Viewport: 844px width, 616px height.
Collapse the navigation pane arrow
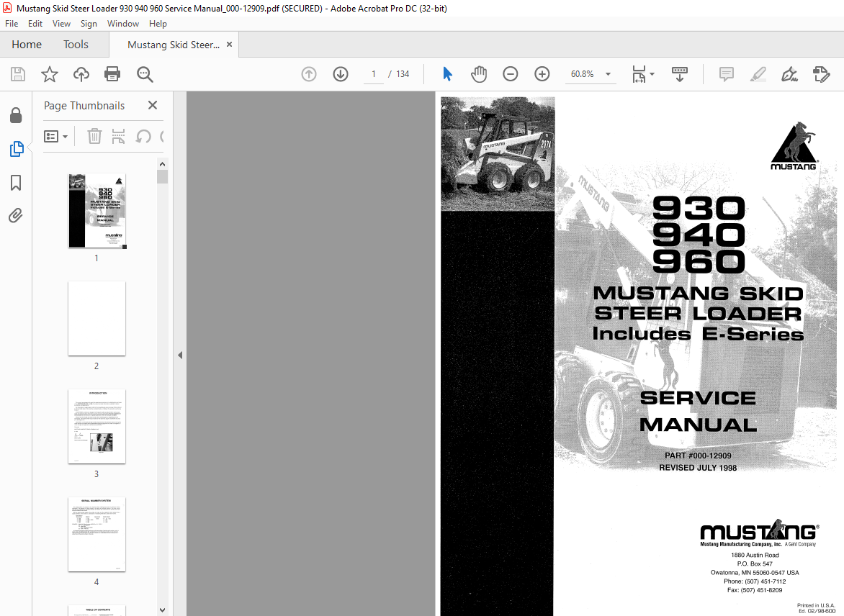pos(180,355)
